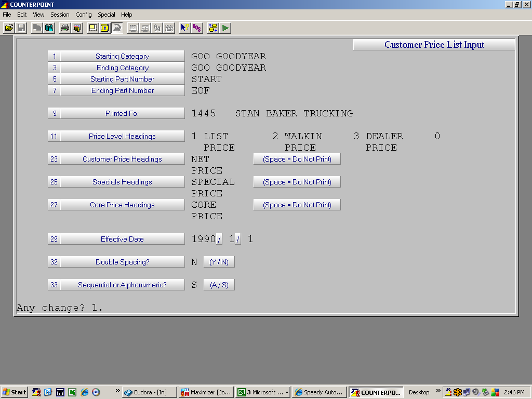Click the Starting Category button

(123, 56)
